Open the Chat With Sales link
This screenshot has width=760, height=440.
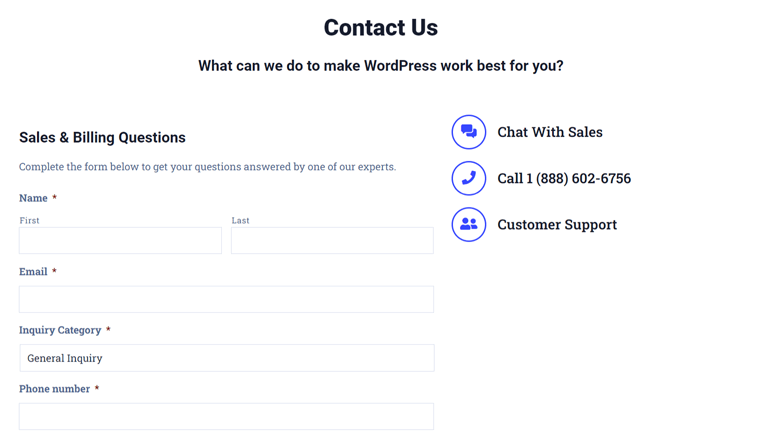click(x=550, y=132)
